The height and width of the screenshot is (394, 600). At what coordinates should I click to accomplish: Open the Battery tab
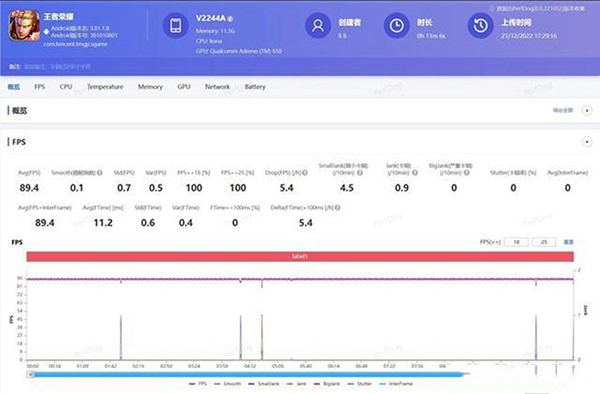255,87
